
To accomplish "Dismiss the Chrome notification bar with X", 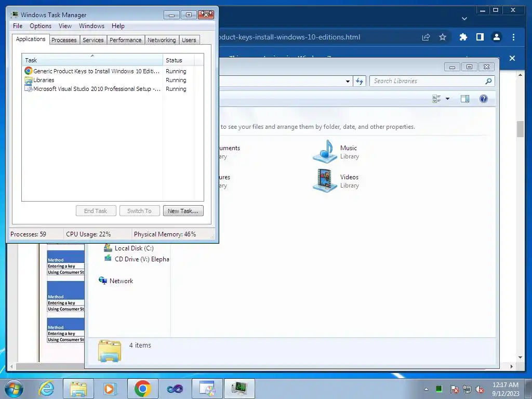I will pyautogui.click(x=512, y=58).
